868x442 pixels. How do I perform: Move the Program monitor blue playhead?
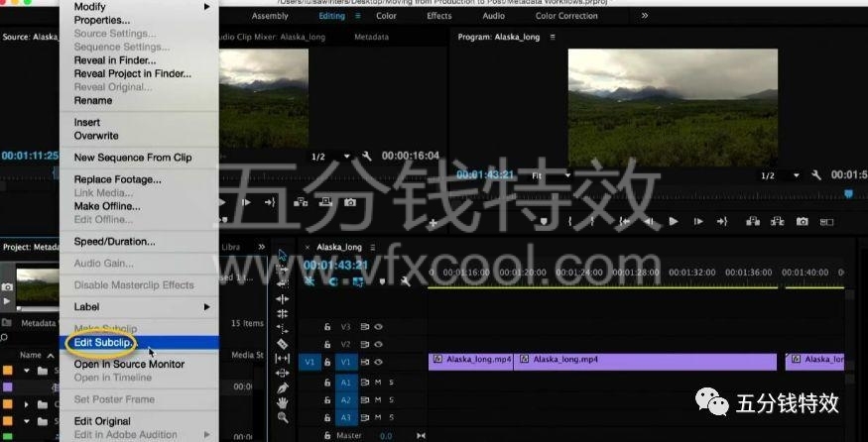(848, 193)
